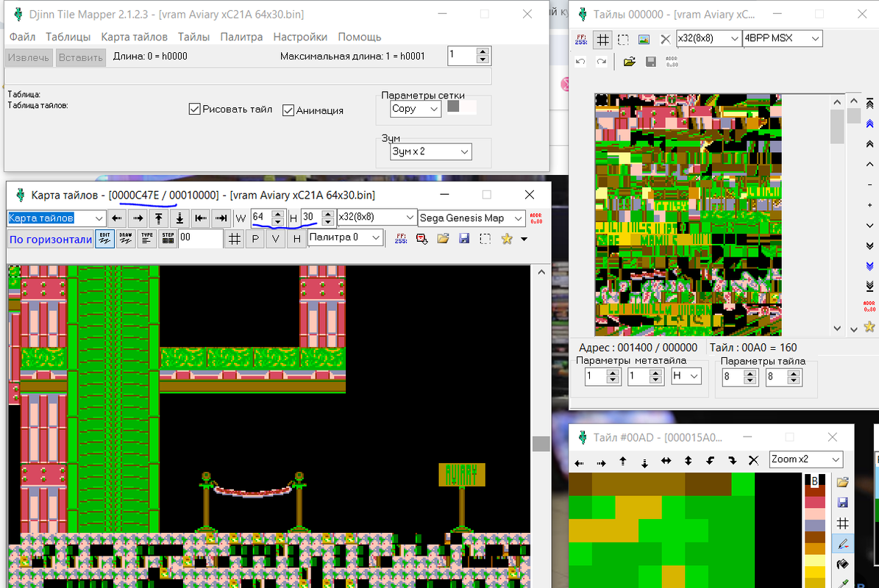Open a tile map with the folder icon
879x588 pixels.
pyautogui.click(x=443, y=239)
